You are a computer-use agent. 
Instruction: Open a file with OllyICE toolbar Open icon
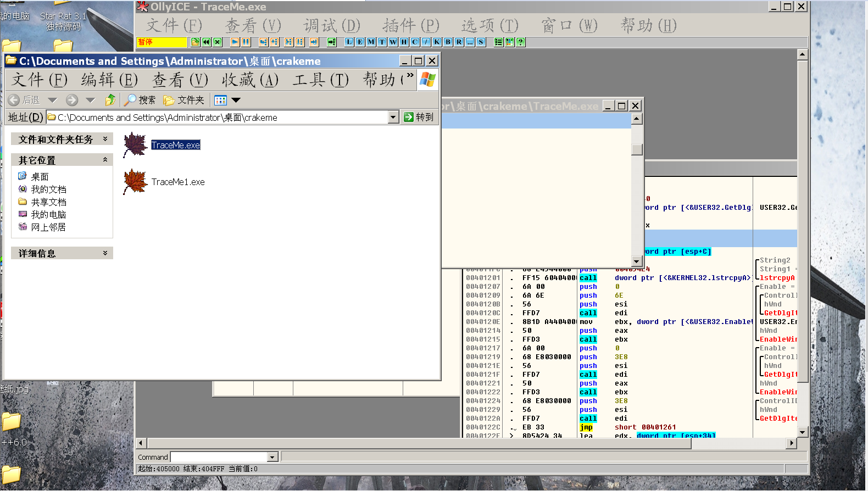pos(195,42)
